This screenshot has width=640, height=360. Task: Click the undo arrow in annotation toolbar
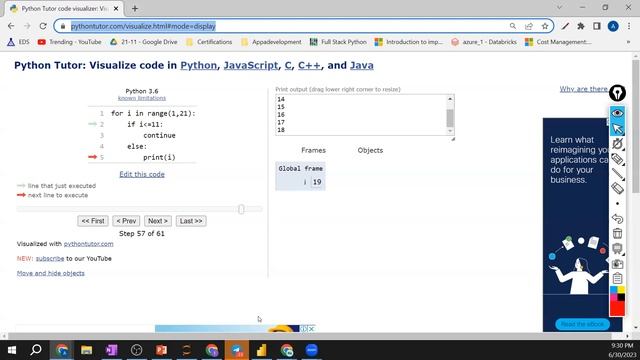pos(617,218)
